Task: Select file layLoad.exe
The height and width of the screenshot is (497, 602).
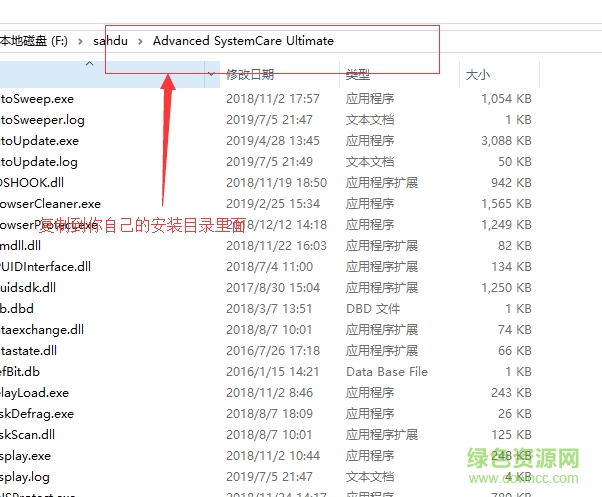Action: click(x=35, y=393)
